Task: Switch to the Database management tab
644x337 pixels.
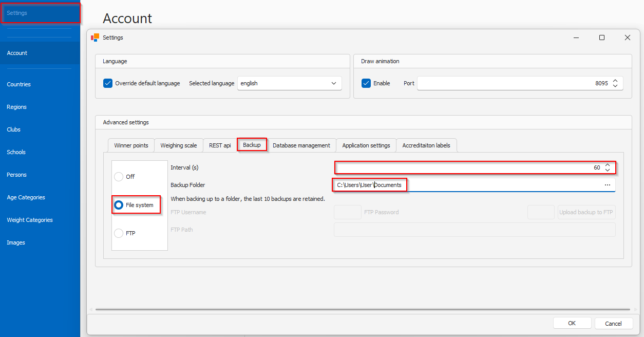Action: click(301, 145)
